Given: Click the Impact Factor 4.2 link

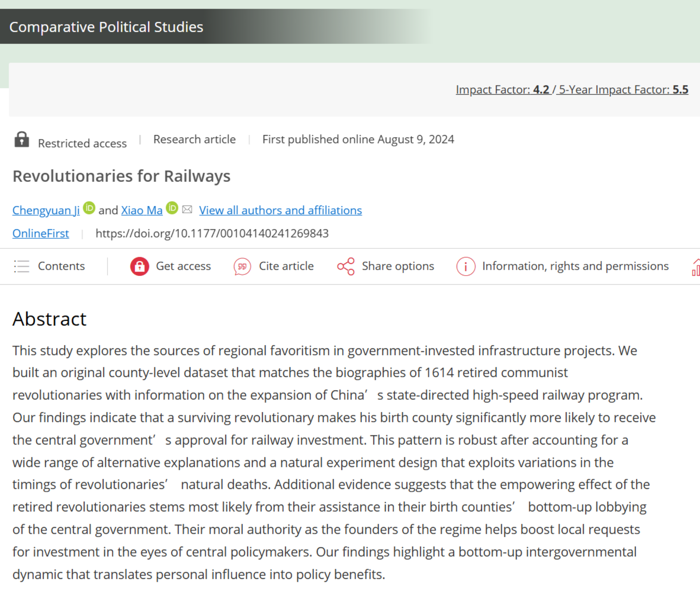Looking at the screenshot, I should click(503, 90).
